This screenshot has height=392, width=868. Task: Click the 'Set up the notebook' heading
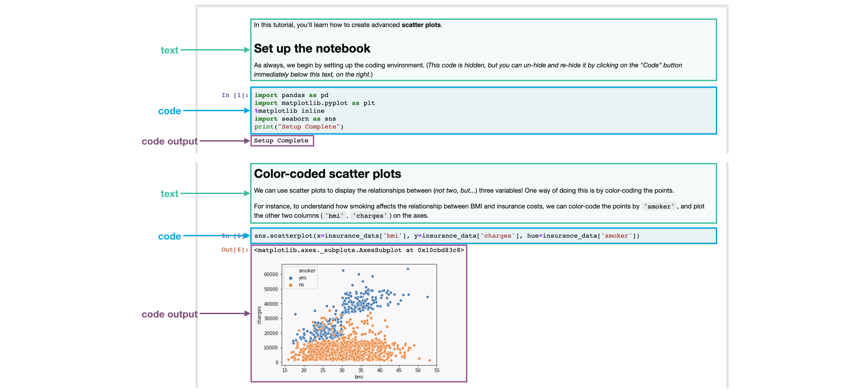312,49
